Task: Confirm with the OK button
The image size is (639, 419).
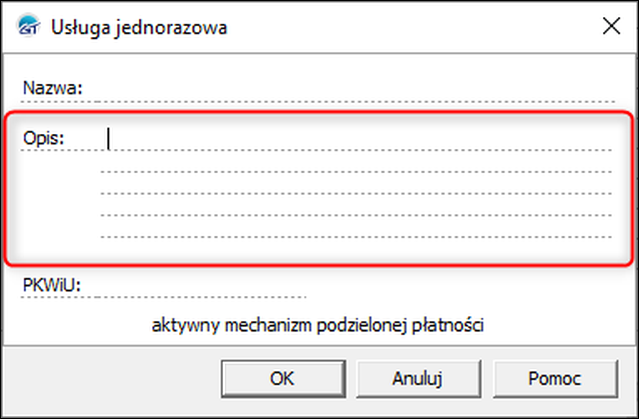Action: [x=282, y=379]
